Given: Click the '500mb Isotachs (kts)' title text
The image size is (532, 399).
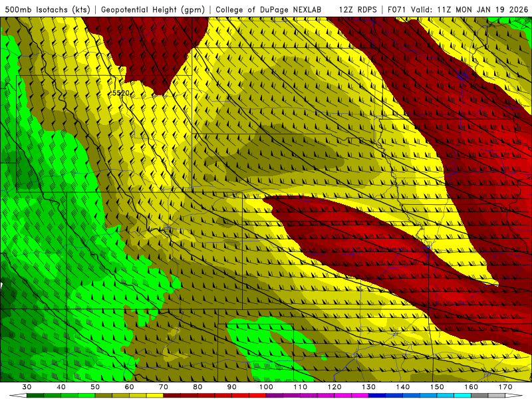Looking at the screenshot, I should (x=47, y=9).
